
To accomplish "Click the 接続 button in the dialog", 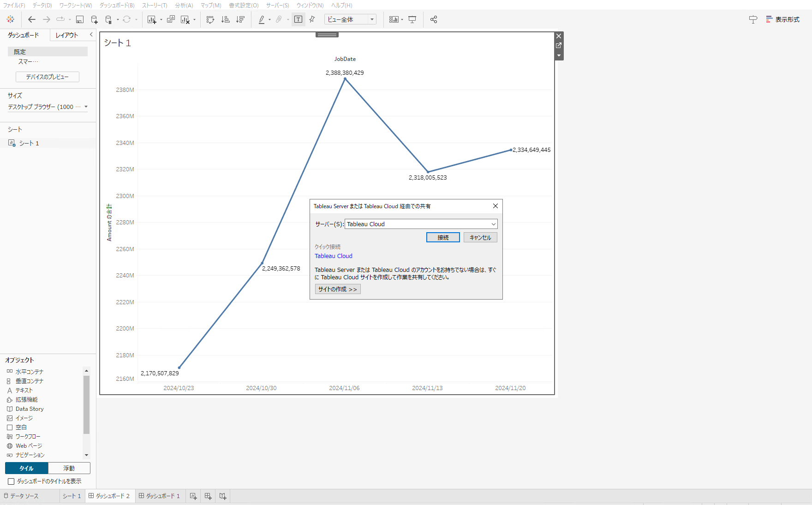I will pos(442,237).
